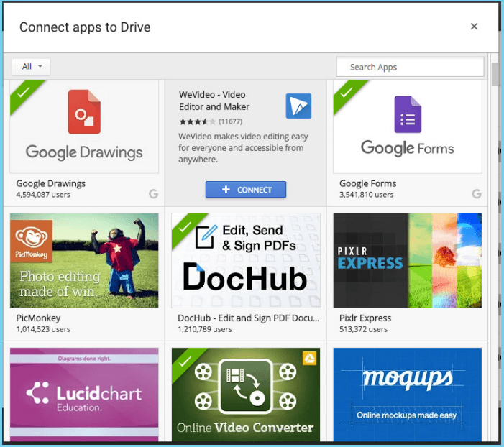This screenshot has height=447, width=504.
Task: Open the Pixlr Express thumbnail
Action: (408, 260)
